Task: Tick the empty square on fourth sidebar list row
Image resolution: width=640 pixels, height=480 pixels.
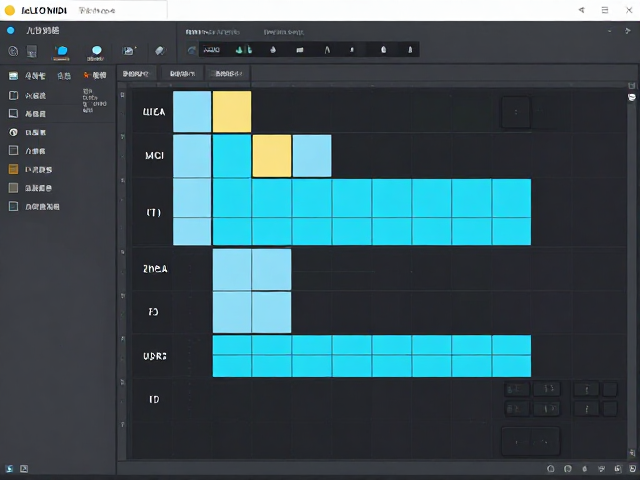Action: click(x=13, y=151)
